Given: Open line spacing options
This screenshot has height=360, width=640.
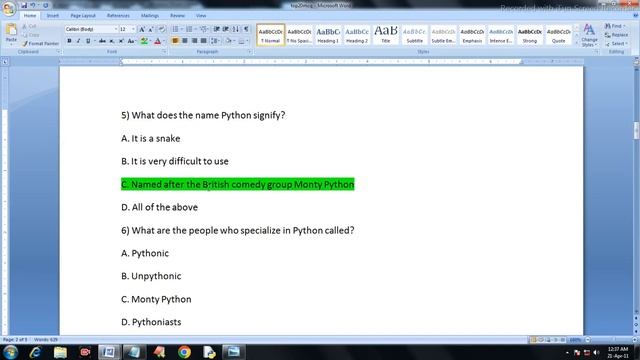Looking at the screenshot, I should 214,41.
